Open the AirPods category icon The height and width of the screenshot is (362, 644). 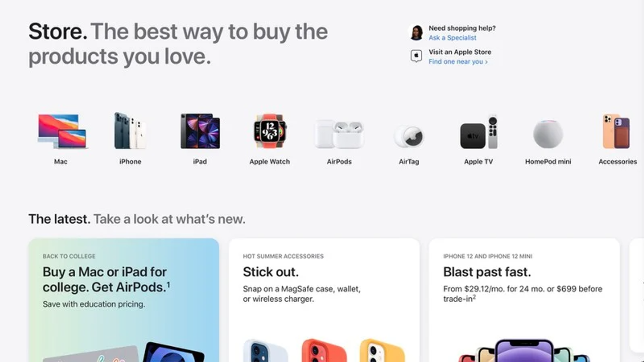pos(339,134)
